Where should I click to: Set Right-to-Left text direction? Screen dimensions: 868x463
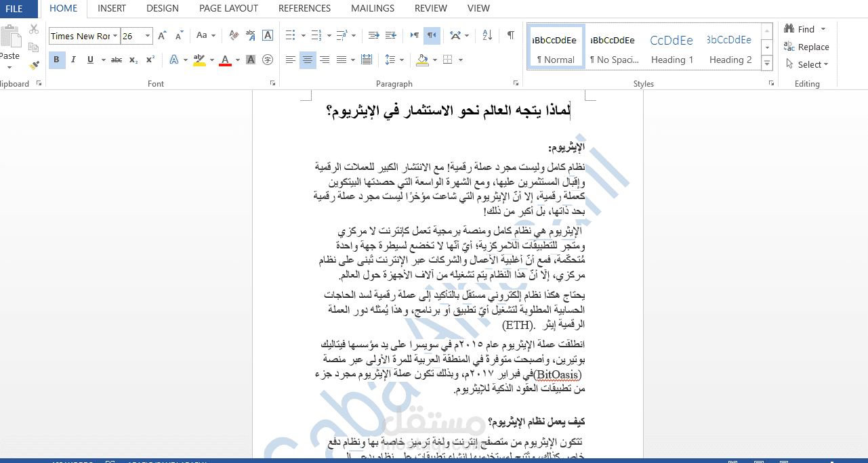[x=432, y=35]
